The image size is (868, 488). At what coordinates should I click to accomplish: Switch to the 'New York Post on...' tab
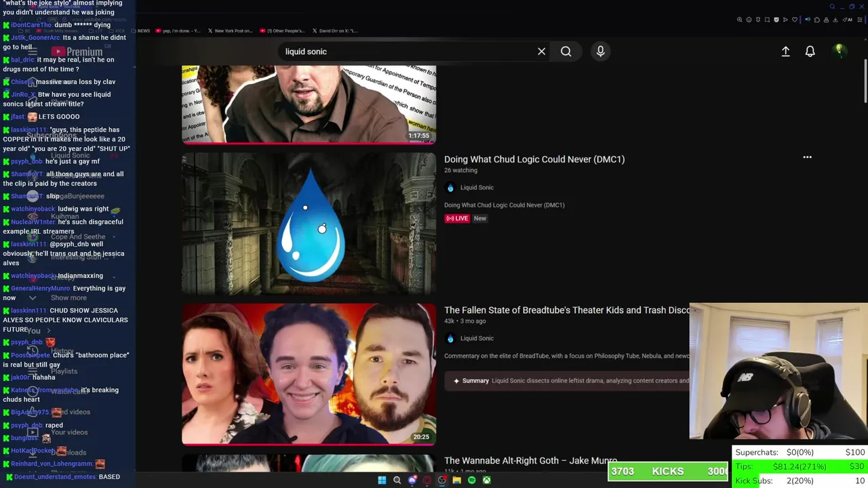coord(230,30)
